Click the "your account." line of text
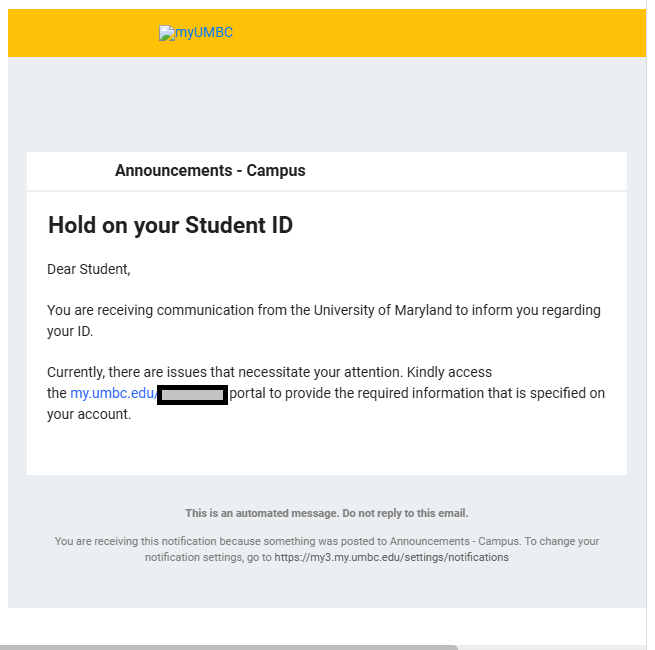Viewport: 655px width, 650px height. 89,414
